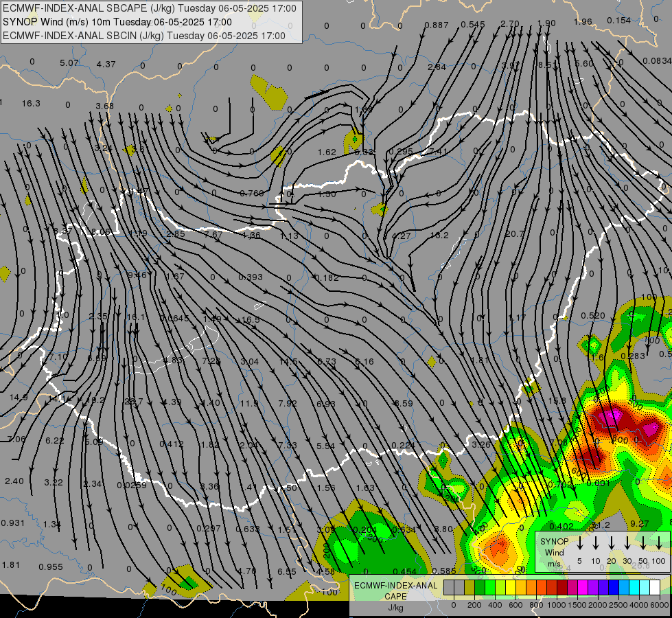The image size is (672, 618).
Task: Click the 2500 tick label in CAPE scale
Action: (618, 605)
